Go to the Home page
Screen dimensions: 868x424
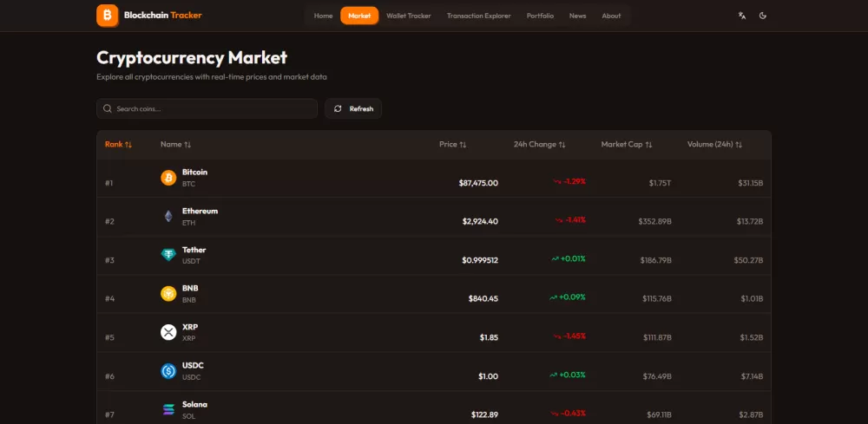(x=323, y=16)
